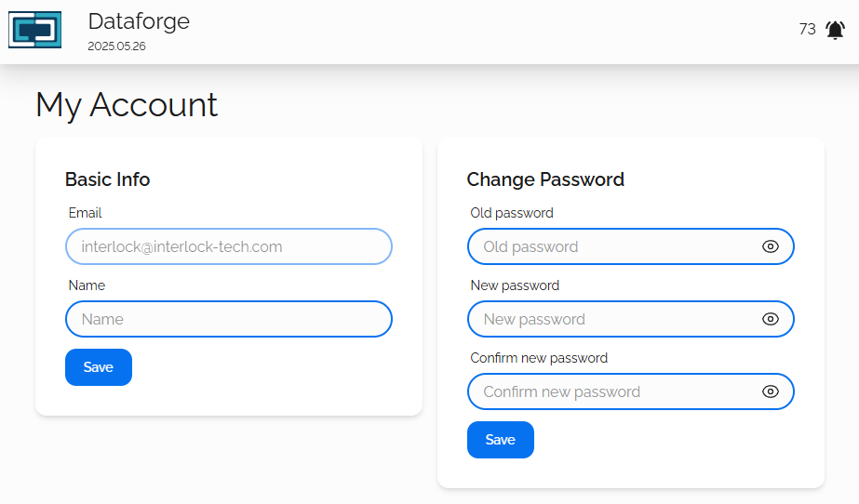Click the Email field label
The height and width of the screenshot is (504, 859).
tap(85, 213)
